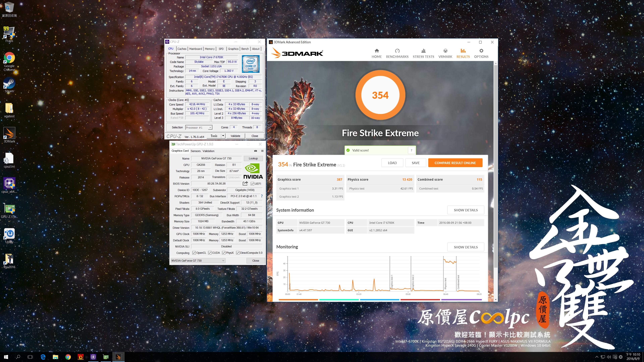Click LOAD button in 3DMark
Viewport: 644px width, 362px height.
click(x=392, y=163)
